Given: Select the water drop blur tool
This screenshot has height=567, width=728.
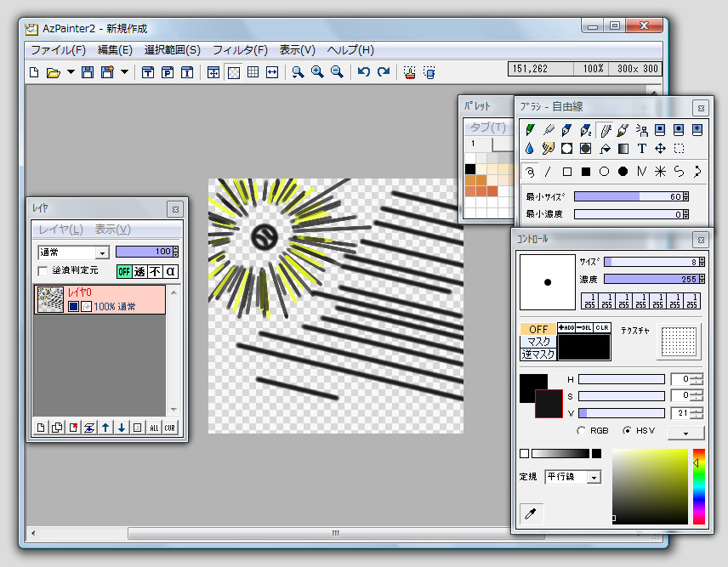Looking at the screenshot, I should 531,148.
